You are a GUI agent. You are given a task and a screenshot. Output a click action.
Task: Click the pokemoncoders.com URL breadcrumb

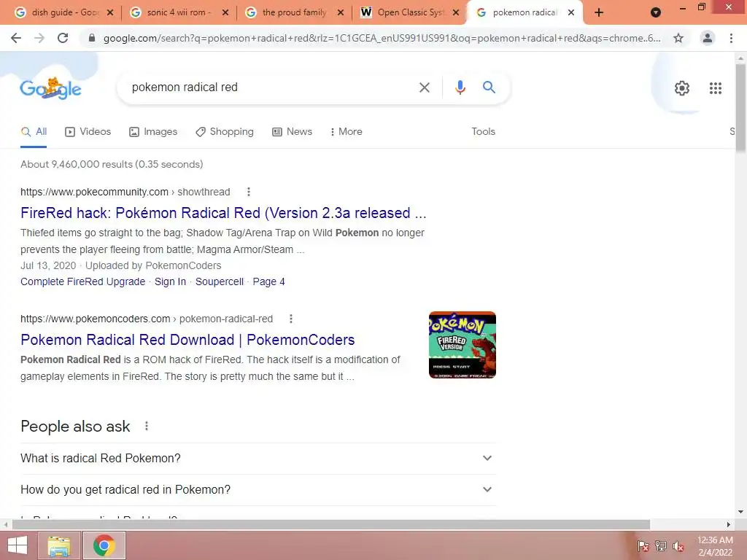point(147,319)
